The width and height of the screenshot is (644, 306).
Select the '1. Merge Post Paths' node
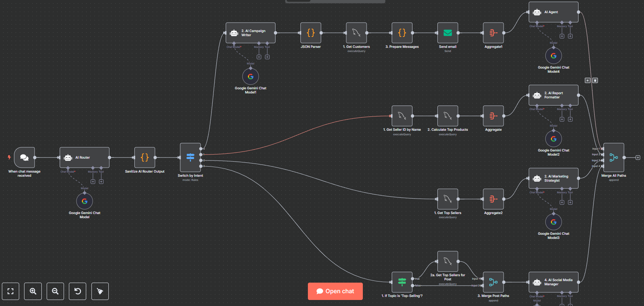coord(493,282)
